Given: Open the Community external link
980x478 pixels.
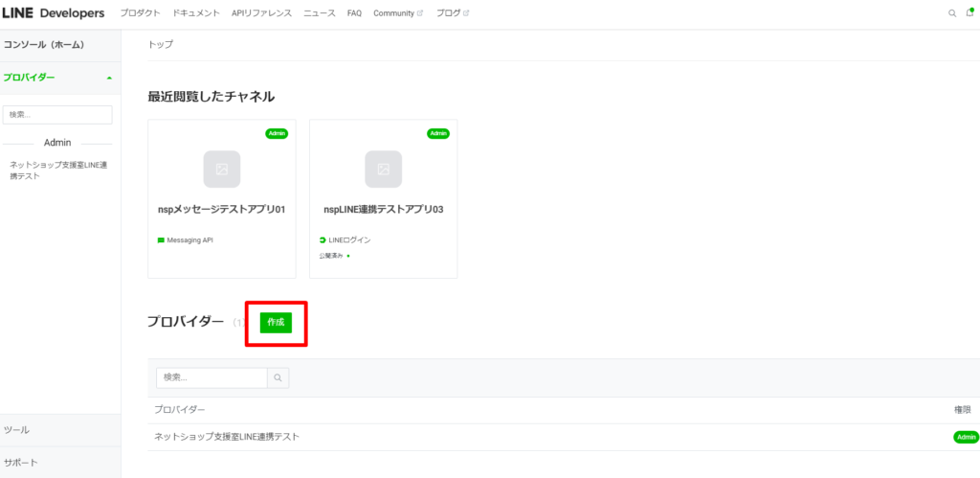Looking at the screenshot, I should (397, 13).
